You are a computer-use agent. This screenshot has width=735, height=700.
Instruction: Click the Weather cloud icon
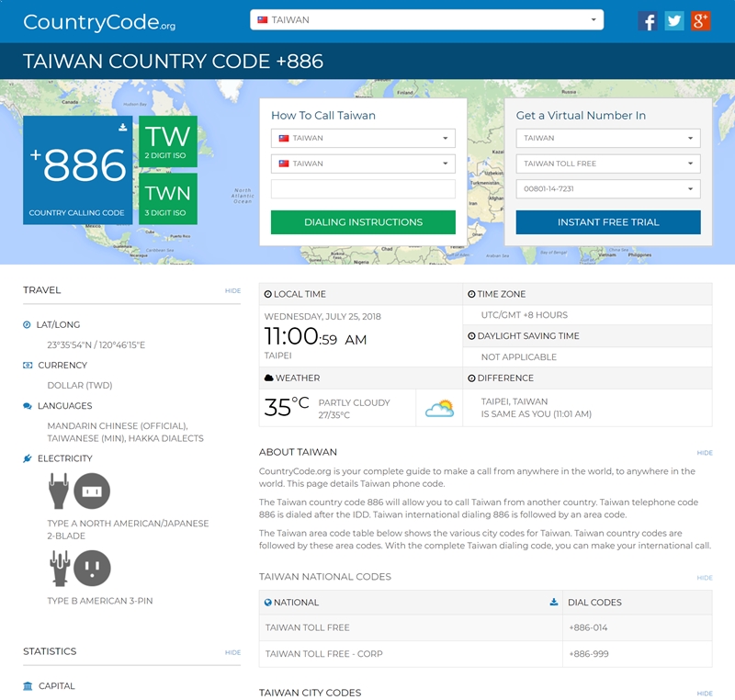click(x=268, y=378)
